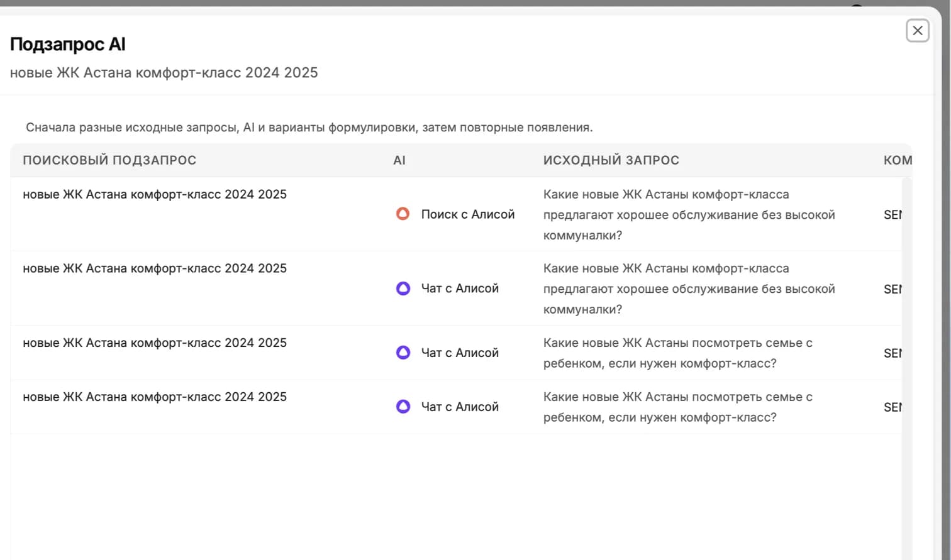Image resolution: width=951 pixels, height=560 pixels.
Task: Click the Сначала разные исходные запросы description
Action: 309,128
